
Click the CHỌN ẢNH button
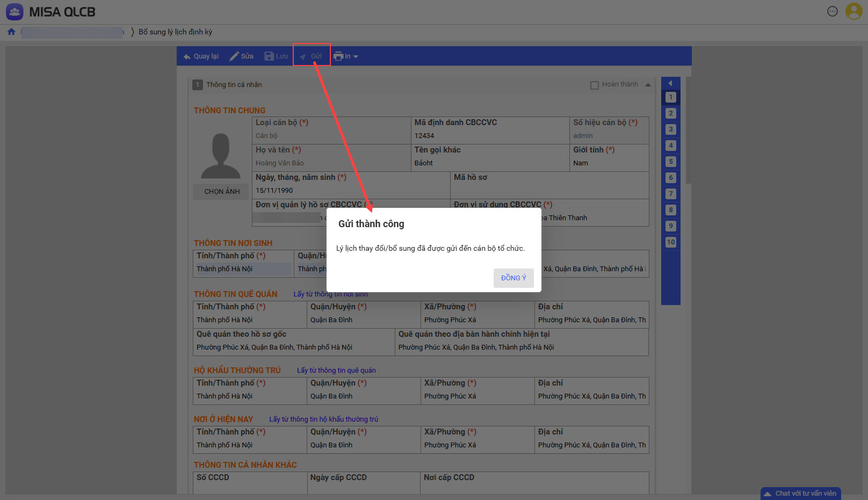(222, 192)
